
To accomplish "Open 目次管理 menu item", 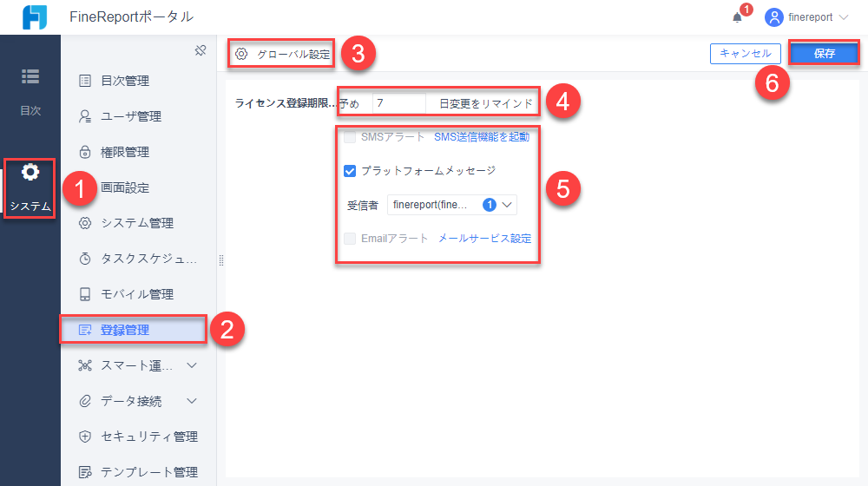I will point(138,81).
